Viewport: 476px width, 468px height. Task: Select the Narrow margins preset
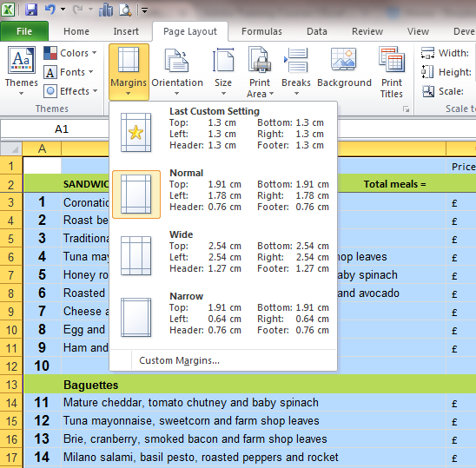point(223,318)
